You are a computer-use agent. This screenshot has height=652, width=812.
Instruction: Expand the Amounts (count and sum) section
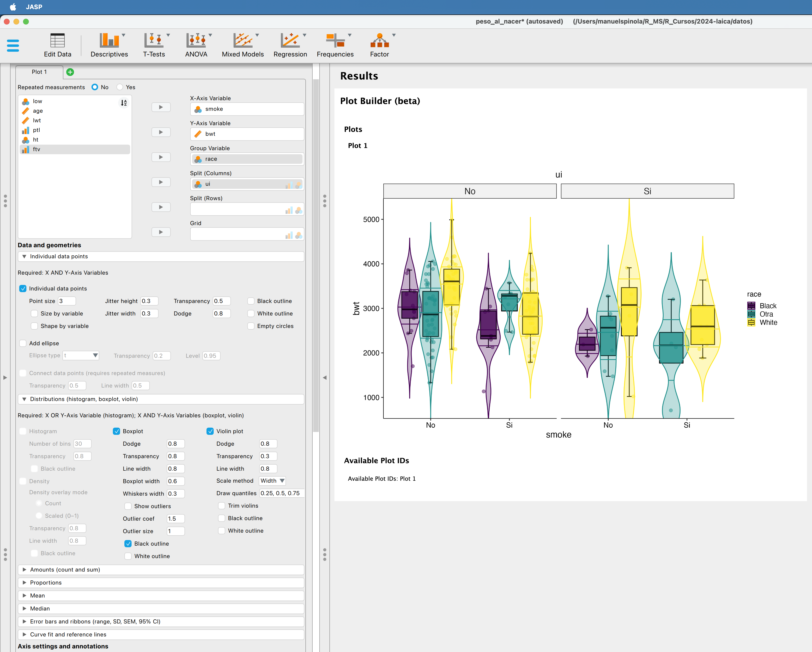[x=65, y=569]
